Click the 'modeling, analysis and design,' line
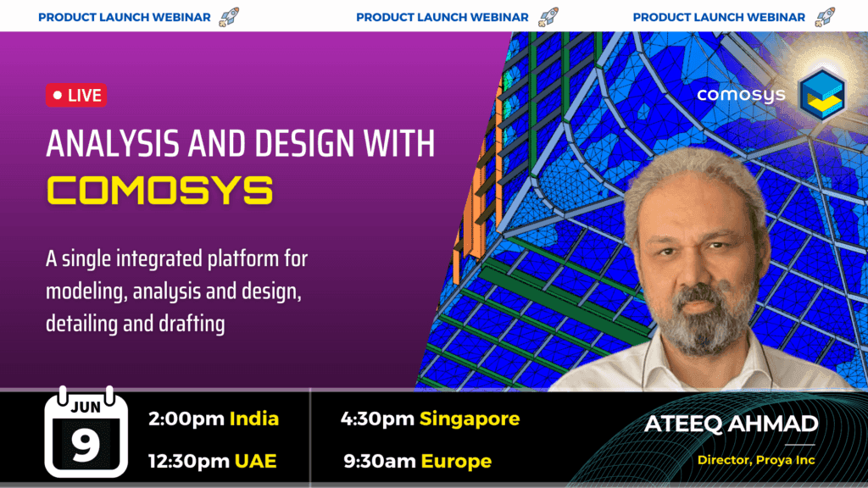The height and width of the screenshot is (488, 868). coord(173,291)
